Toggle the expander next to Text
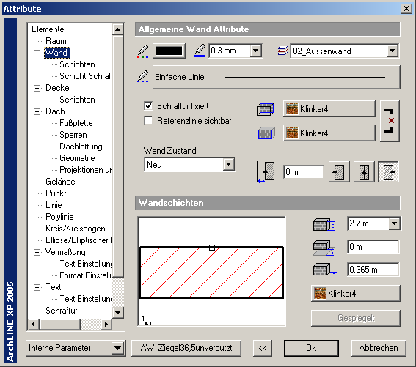This screenshot has height=367, width=416. tap(37, 288)
